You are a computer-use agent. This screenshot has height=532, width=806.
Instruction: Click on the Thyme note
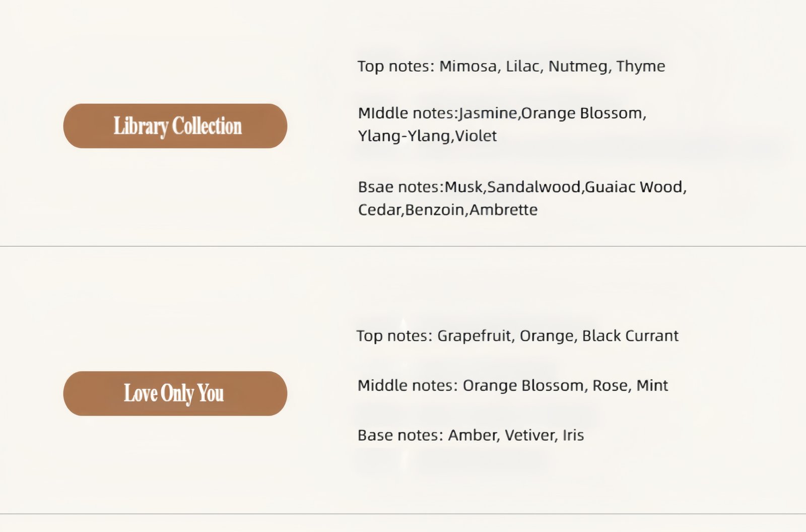(640, 66)
